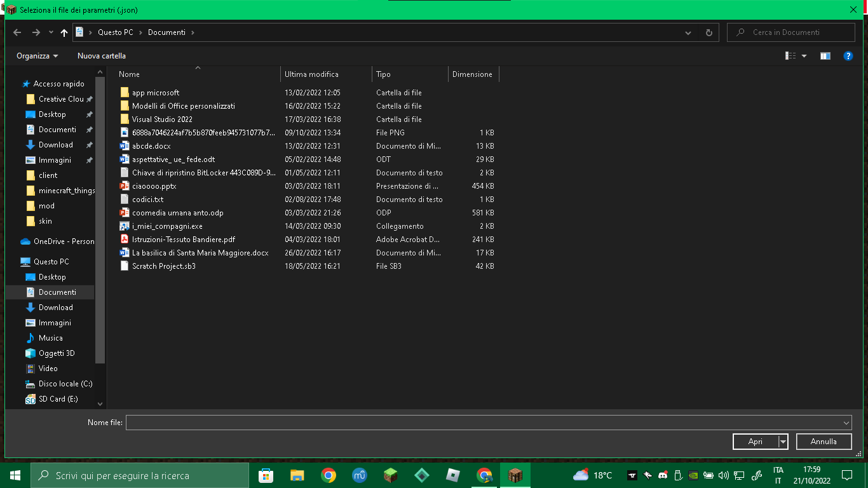This screenshot has width=868, height=488.
Task: Open the view options dropdown
Action: (x=804, y=56)
